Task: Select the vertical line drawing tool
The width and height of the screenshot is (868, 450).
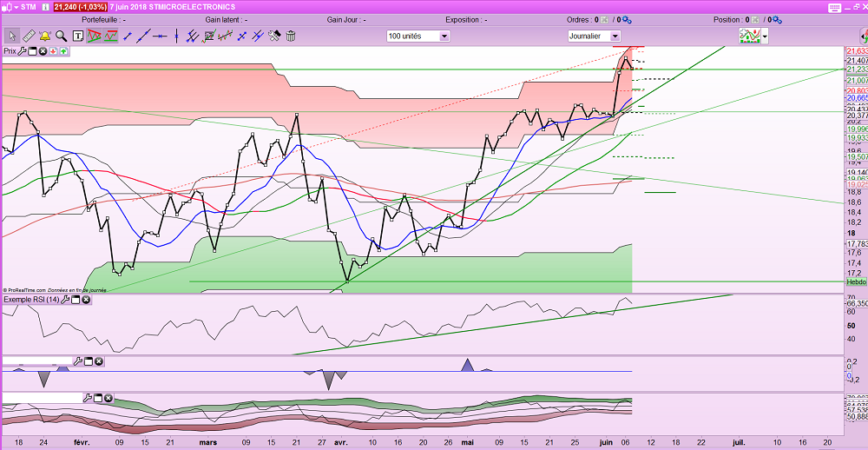Action: click(176, 36)
